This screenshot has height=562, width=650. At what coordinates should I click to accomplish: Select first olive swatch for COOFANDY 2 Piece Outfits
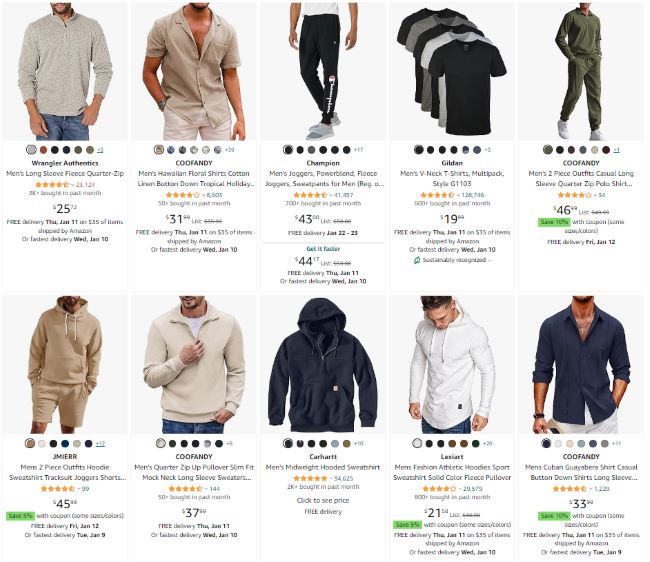point(548,150)
